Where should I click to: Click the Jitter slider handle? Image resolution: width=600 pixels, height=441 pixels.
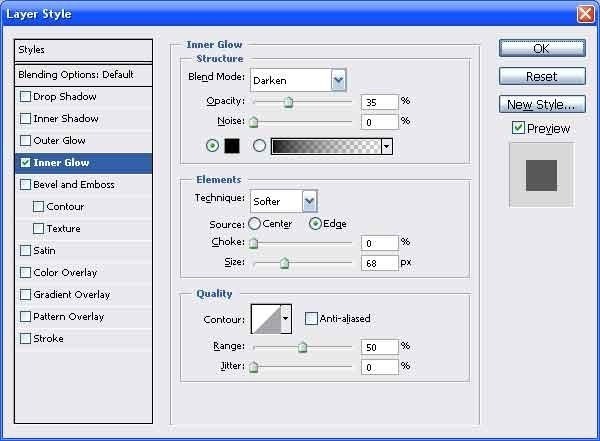253,367
